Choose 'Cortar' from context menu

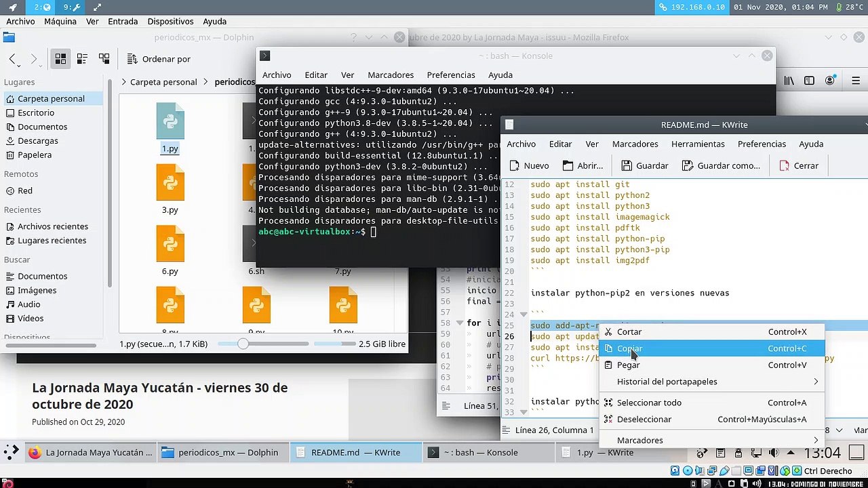(712, 332)
